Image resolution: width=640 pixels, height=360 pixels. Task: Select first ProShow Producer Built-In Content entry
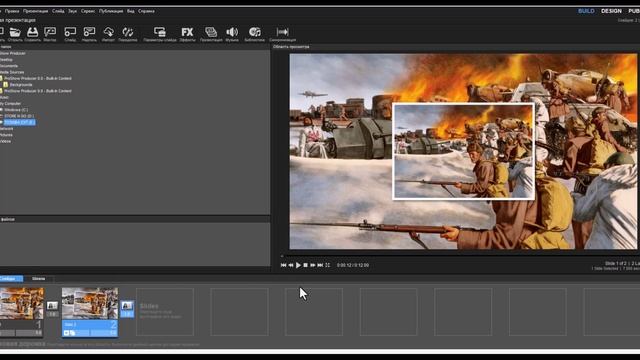click(x=38, y=78)
